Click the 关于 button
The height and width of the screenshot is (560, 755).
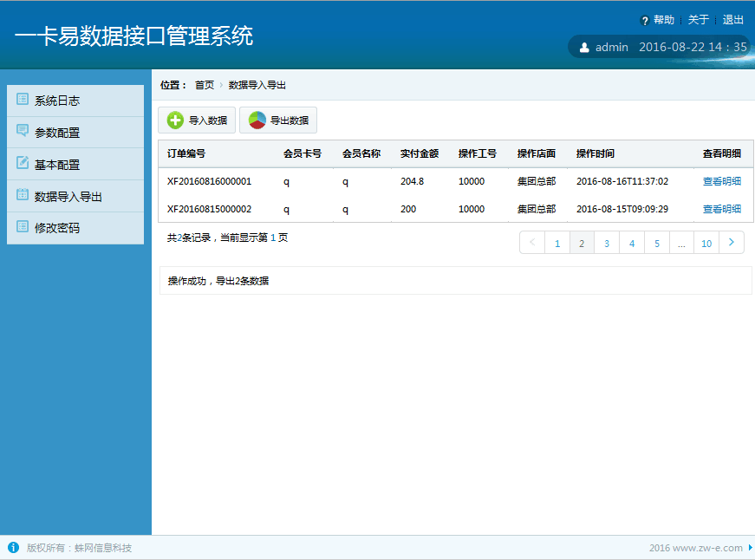tap(699, 19)
